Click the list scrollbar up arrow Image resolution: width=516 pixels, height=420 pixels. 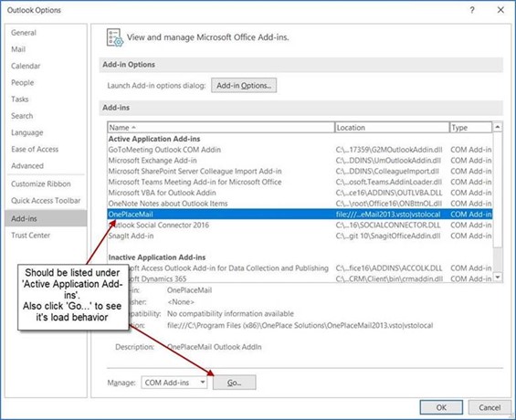498,127
